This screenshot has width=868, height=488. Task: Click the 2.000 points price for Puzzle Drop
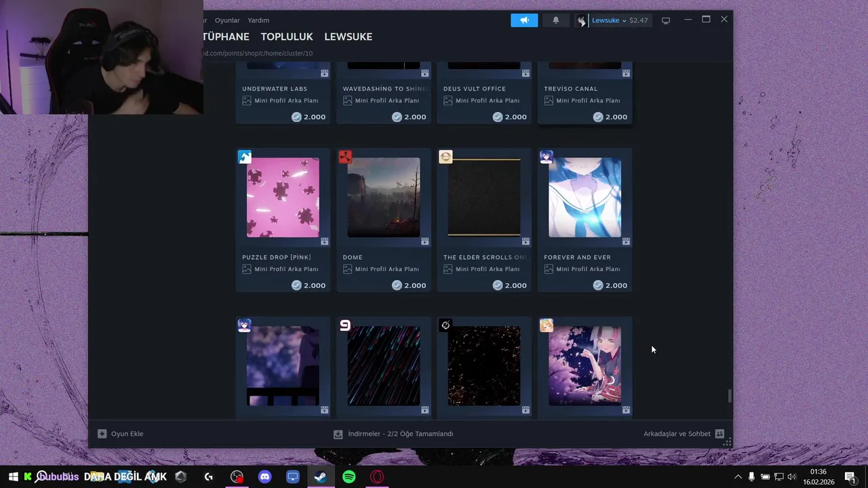[x=309, y=285]
